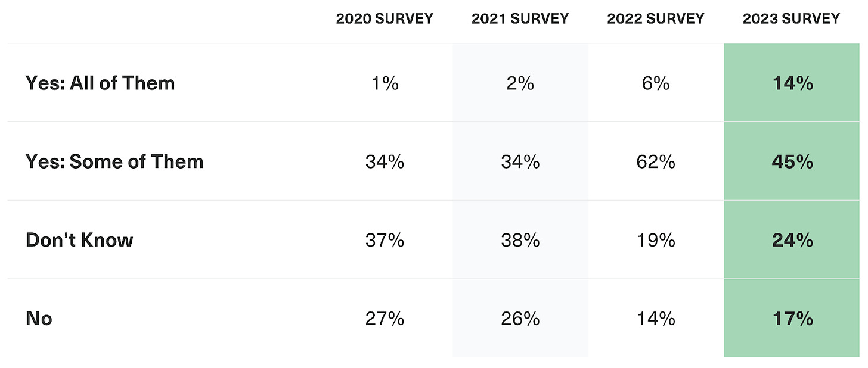Select the 2021 SURVEY column header

(520, 18)
